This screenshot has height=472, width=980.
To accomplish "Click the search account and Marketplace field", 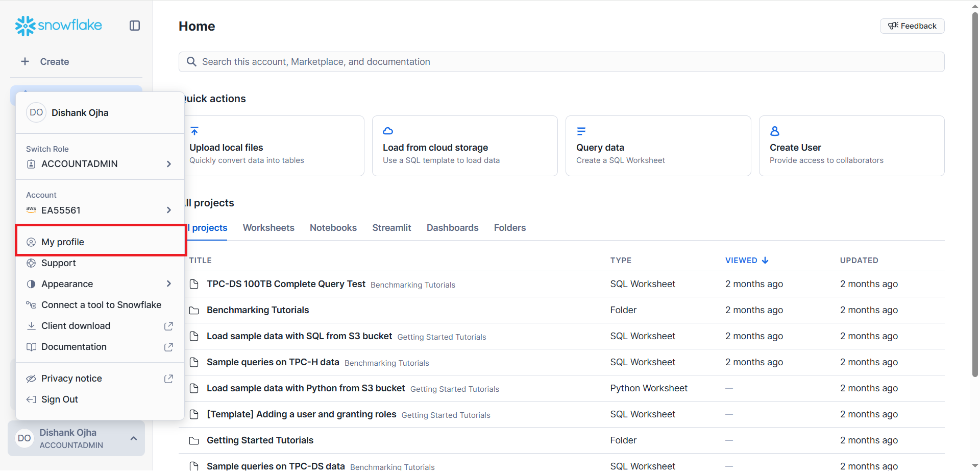I will [x=561, y=62].
